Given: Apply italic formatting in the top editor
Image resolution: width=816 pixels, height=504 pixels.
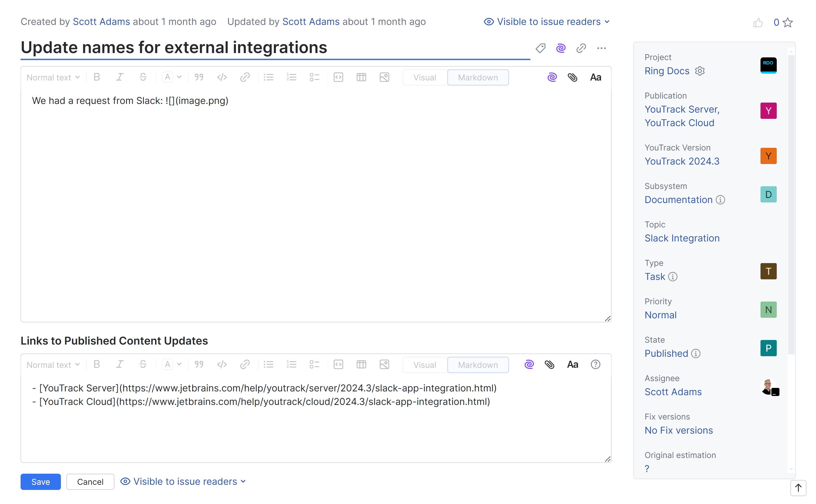Looking at the screenshot, I should 120,77.
